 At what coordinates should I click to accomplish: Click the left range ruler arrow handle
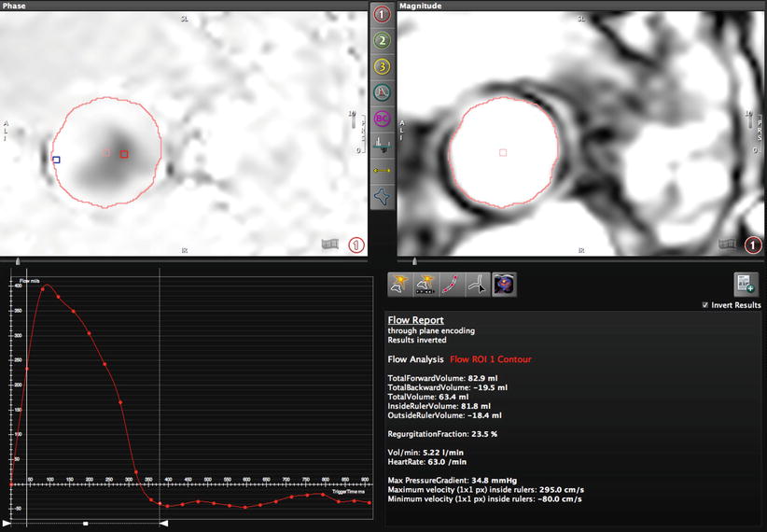click(7, 525)
